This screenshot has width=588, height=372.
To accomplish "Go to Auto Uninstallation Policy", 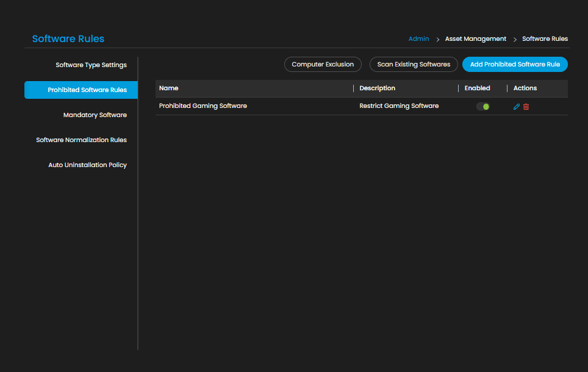I will [x=87, y=165].
